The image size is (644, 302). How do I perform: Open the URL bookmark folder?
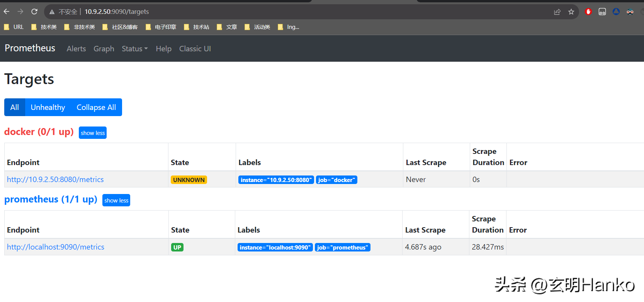pyautogui.click(x=14, y=27)
